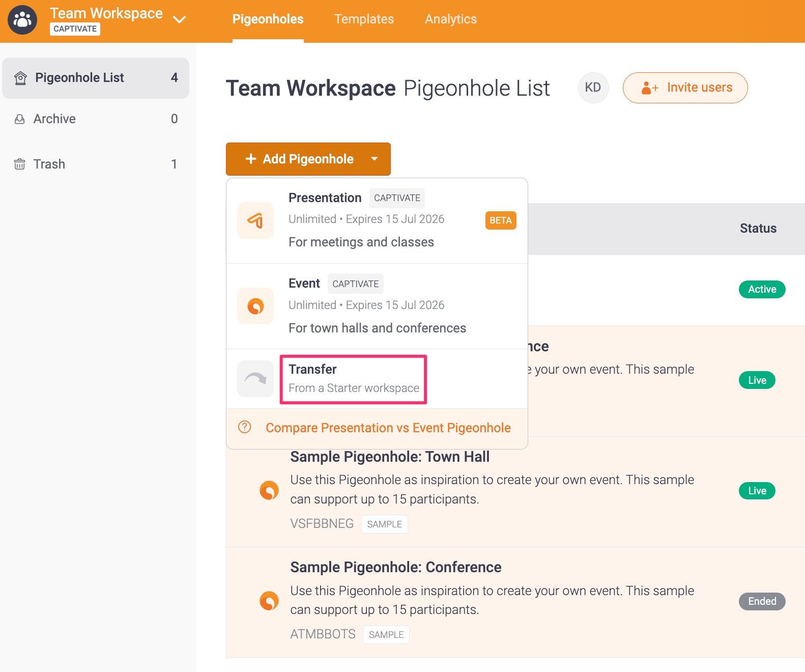Expand the Team Workspace switcher chevron
805x672 pixels.
(x=179, y=20)
